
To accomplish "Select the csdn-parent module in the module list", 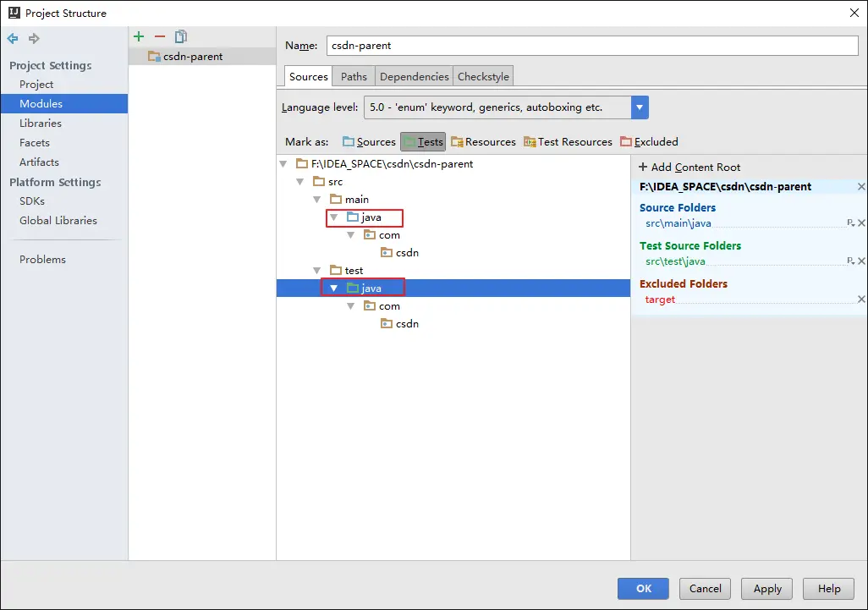I will point(202,57).
